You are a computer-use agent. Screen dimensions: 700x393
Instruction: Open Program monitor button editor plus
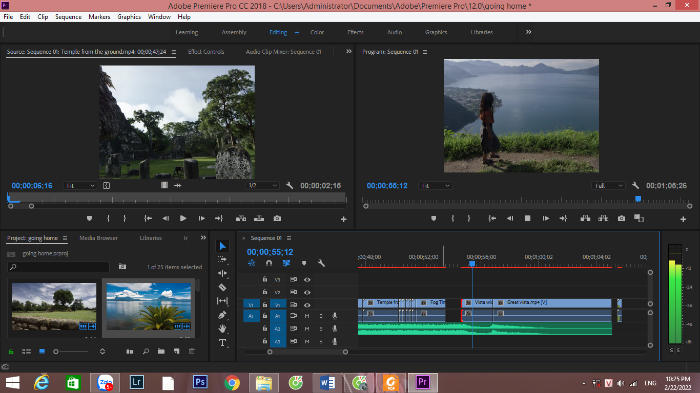(683, 219)
